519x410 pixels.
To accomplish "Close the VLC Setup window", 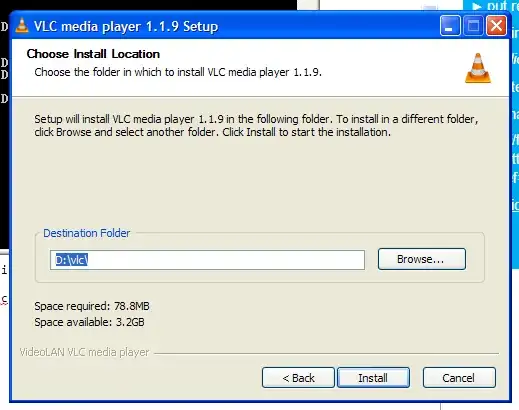I will (496, 26).
